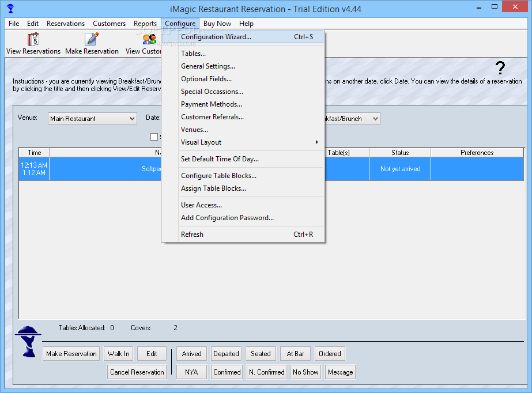
Task: Click the waiter logo icon at bottom left
Action: tap(28, 342)
